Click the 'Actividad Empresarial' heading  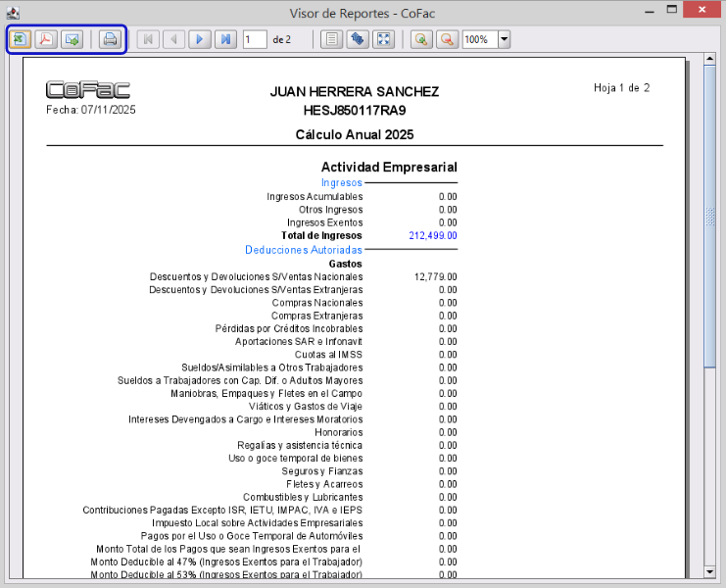389,168
